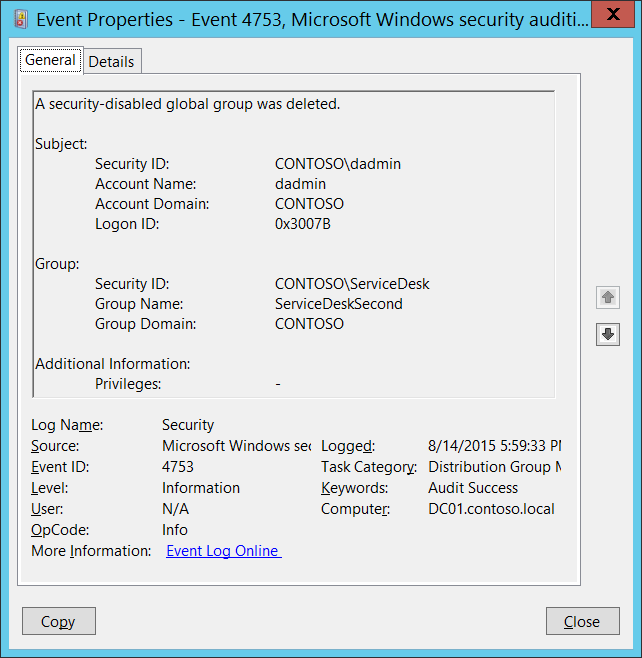
Task: Select the Logon ID value 0x3007B
Action: 302,224
